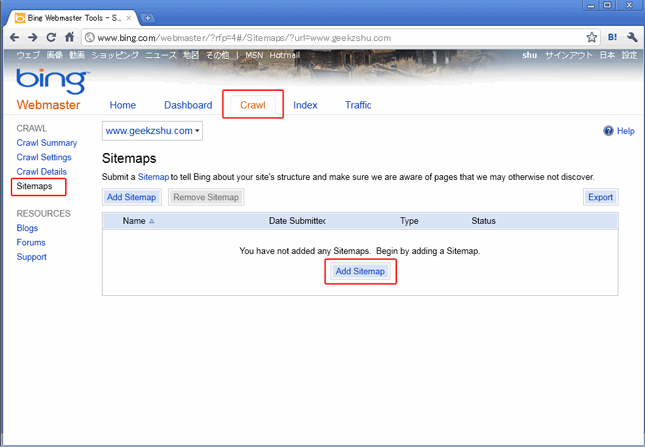Open the Forums resource link
645x447 pixels.
pos(31,242)
